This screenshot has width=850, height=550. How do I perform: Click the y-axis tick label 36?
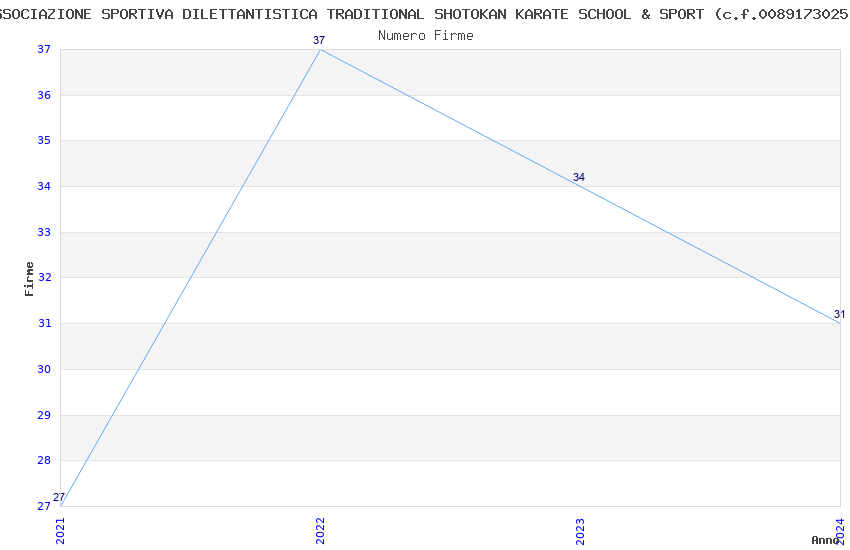(x=43, y=96)
